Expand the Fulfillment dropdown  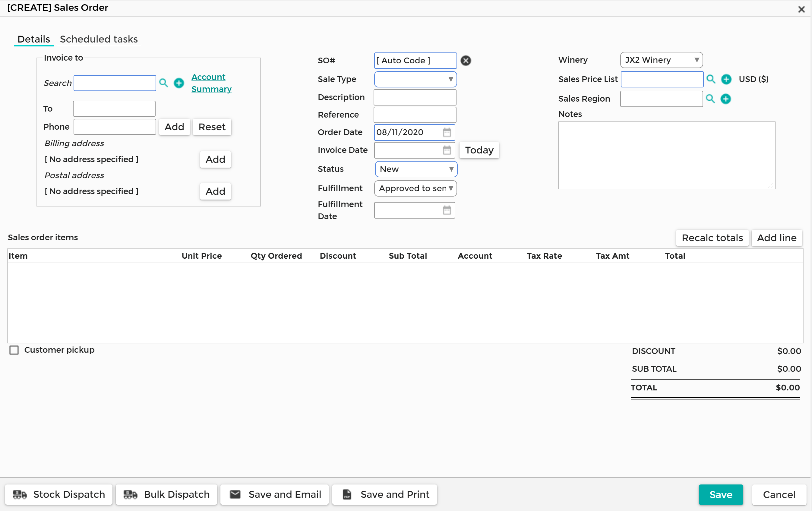click(415, 188)
